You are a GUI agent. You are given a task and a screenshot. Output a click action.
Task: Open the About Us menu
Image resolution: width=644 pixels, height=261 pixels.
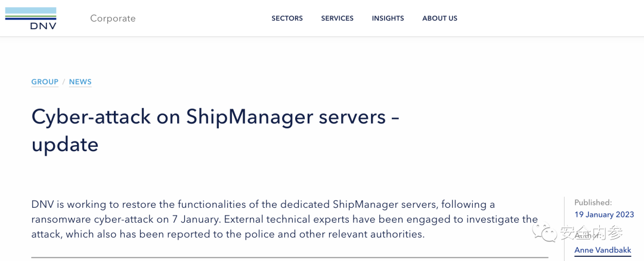[439, 19]
